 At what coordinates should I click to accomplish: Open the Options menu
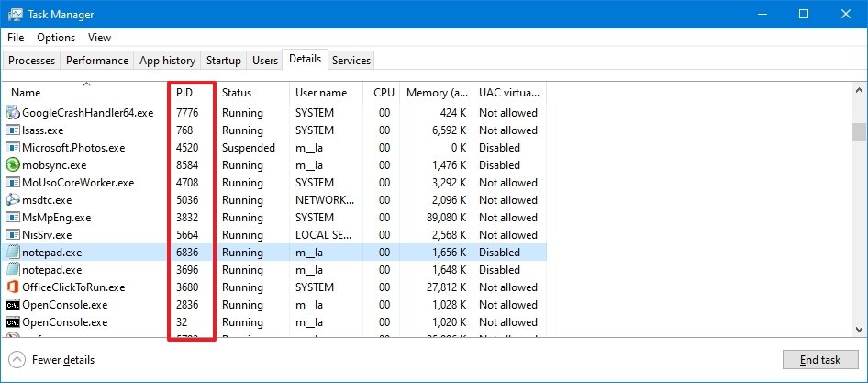click(x=56, y=38)
